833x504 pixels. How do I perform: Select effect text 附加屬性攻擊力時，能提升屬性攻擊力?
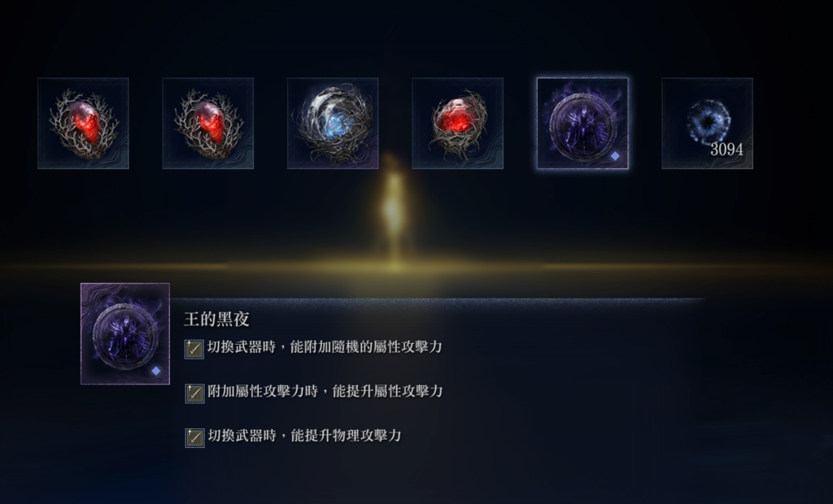click(x=325, y=391)
